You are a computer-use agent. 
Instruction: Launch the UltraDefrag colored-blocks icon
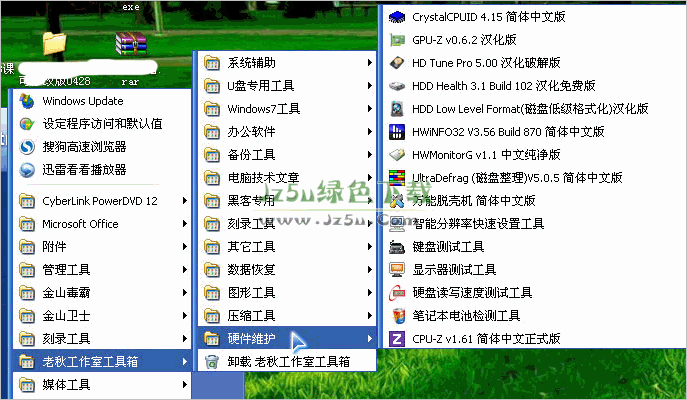point(397,178)
